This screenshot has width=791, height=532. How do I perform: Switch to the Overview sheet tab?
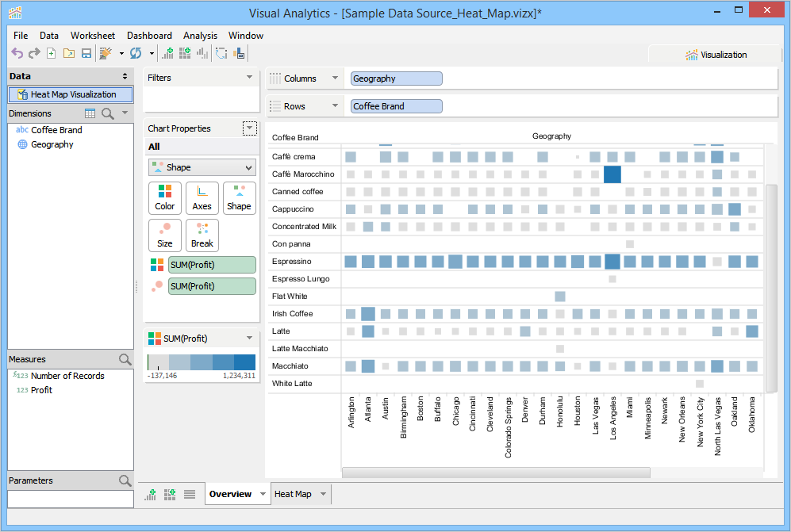point(231,494)
